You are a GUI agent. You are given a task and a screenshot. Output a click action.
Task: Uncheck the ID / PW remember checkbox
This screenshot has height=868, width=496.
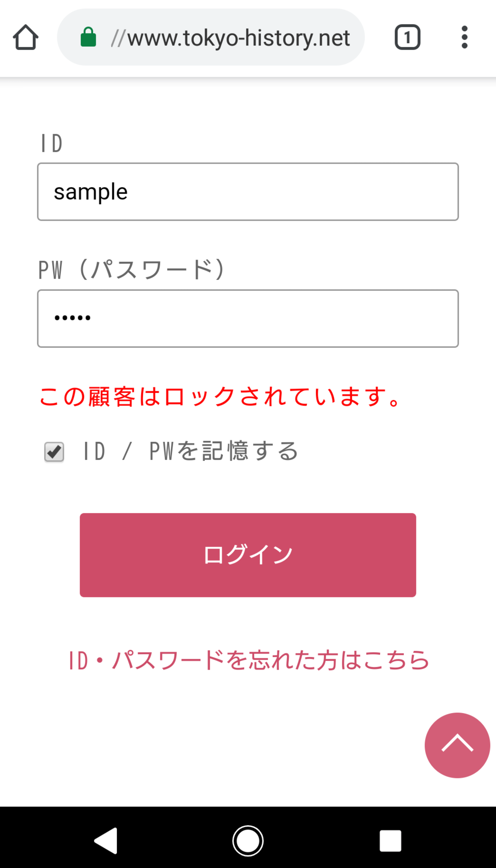click(54, 452)
